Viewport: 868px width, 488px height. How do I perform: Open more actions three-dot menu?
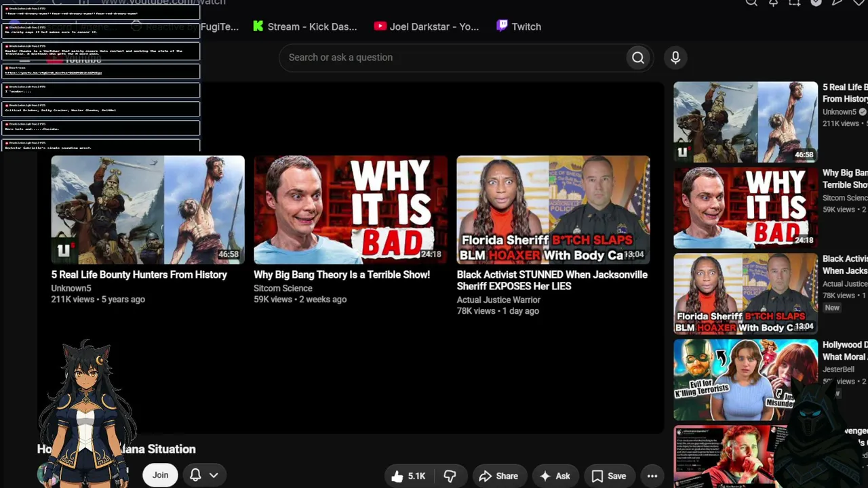[x=652, y=476]
